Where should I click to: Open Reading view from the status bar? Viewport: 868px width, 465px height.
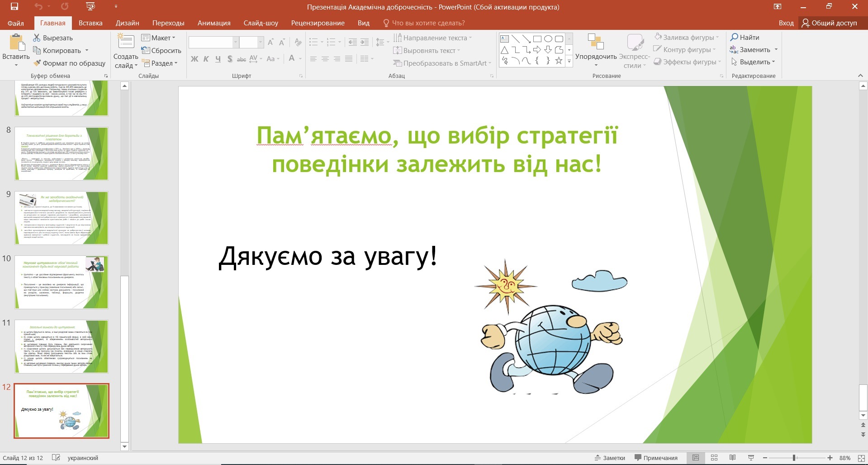[x=732, y=458]
